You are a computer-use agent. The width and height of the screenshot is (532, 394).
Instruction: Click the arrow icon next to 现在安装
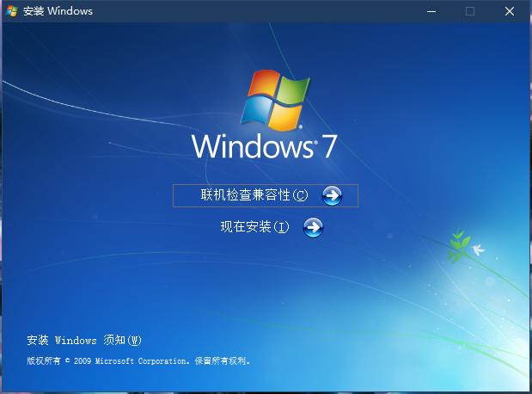[x=313, y=228]
